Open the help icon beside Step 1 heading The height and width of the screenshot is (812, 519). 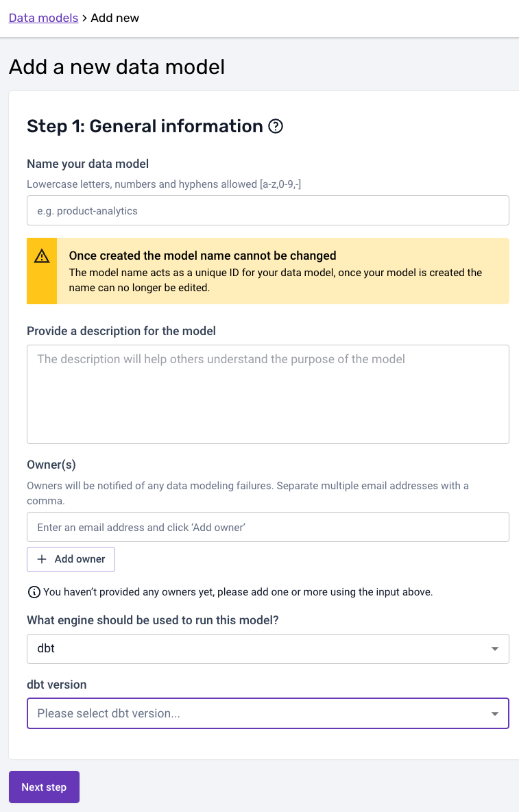(x=276, y=126)
